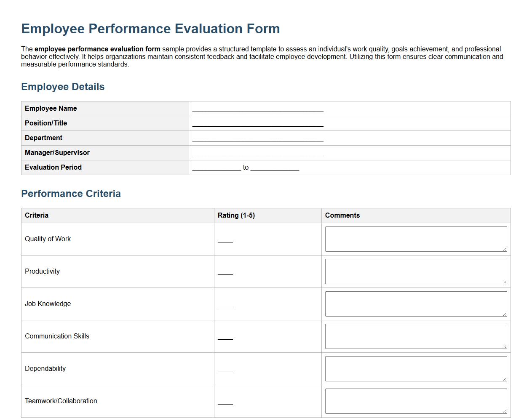The width and height of the screenshot is (532, 418).
Task: Click inside the Quality of Work comments box
Action: 416,239
